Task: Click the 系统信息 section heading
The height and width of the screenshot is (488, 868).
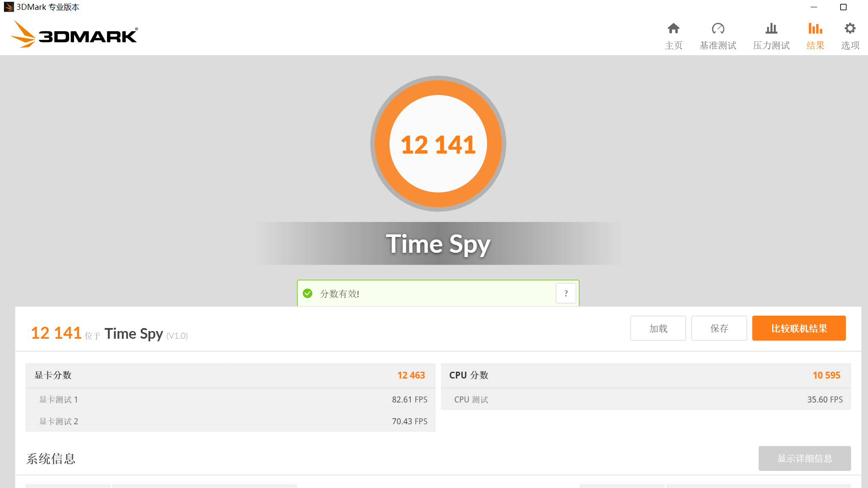Action: coord(51,459)
